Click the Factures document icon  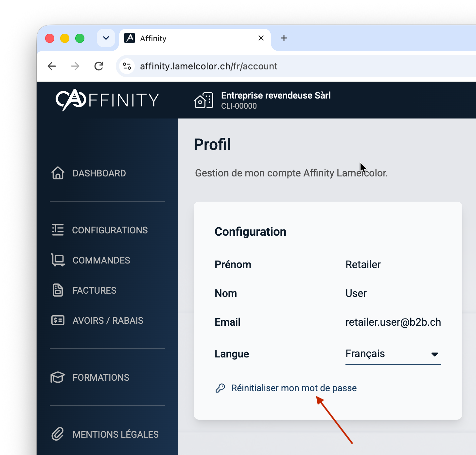point(58,290)
